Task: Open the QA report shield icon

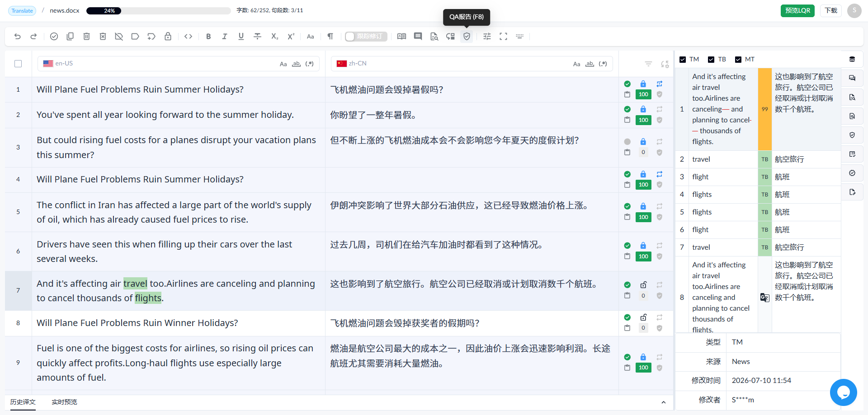Action: [x=467, y=37]
